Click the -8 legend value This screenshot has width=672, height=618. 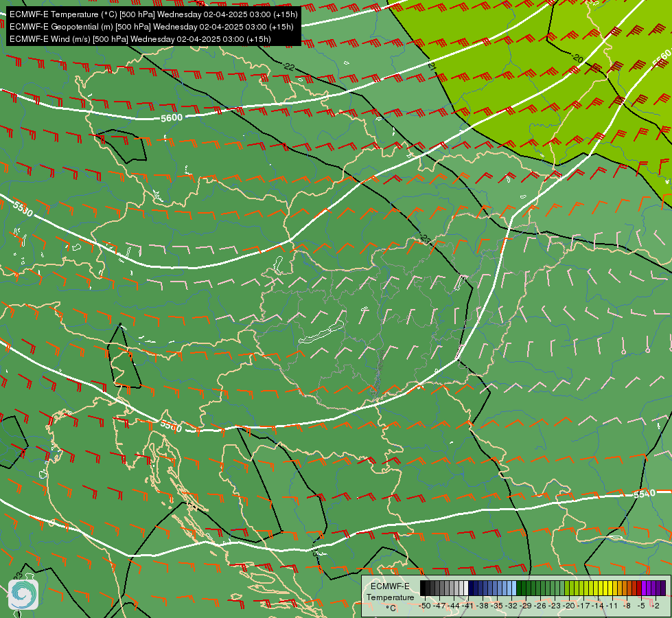click(627, 606)
